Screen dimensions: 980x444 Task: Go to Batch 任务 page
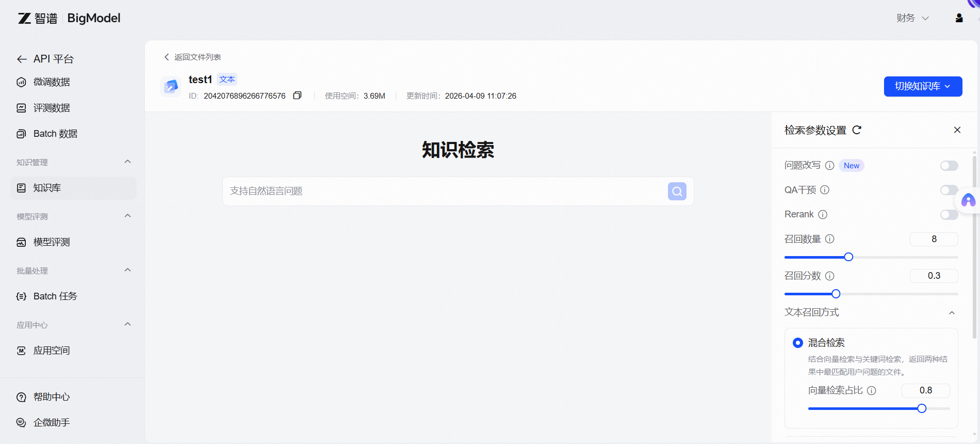pyautogui.click(x=55, y=296)
